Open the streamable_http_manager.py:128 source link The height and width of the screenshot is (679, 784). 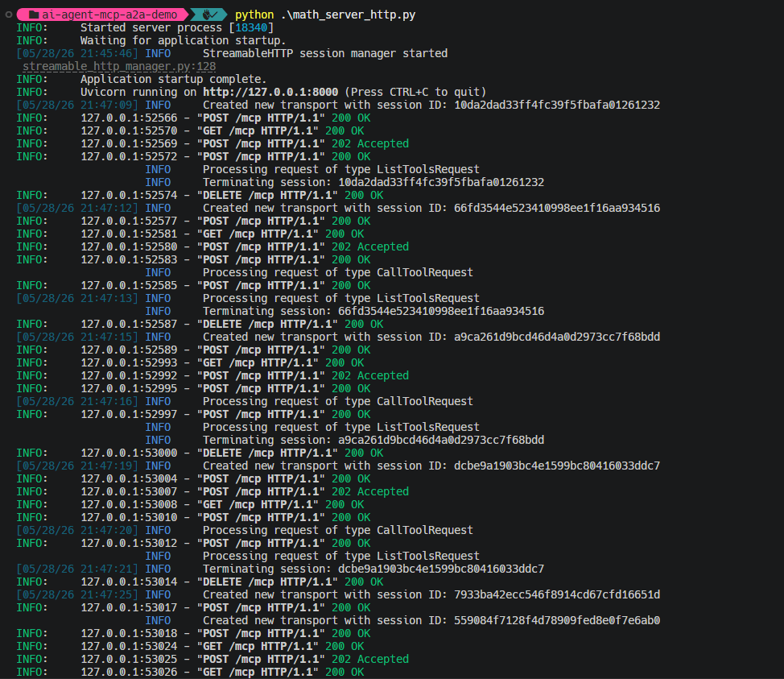pyautogui.click(x=119, y=67)
